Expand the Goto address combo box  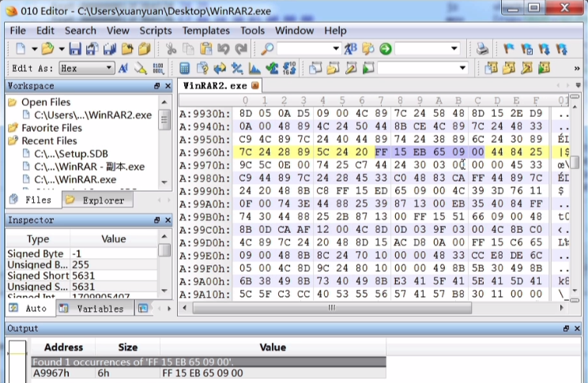[x=454, y=48]
